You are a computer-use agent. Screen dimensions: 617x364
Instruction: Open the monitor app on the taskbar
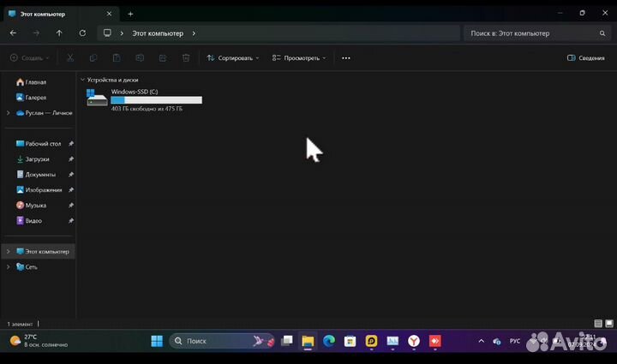point(392,341)
